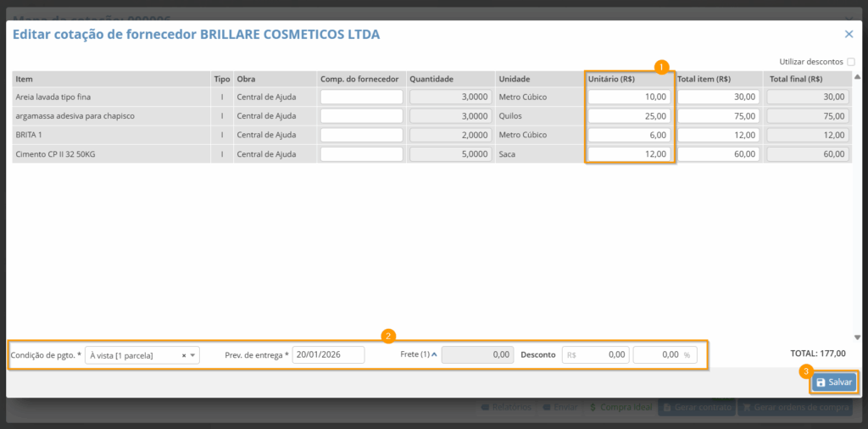Click Total item field for BRITA 1
The width and height of the screenshot is (868, 429).
tap(718, 135)
